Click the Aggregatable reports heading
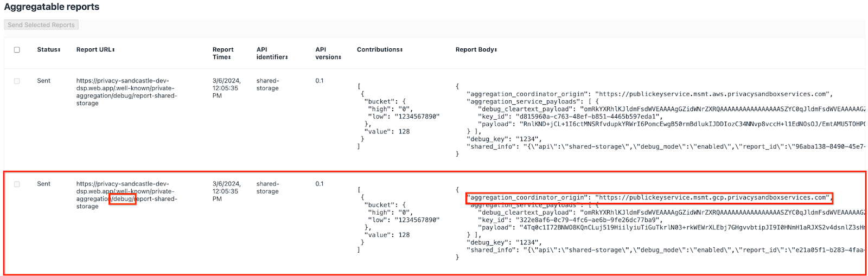 tap(52, 7)
